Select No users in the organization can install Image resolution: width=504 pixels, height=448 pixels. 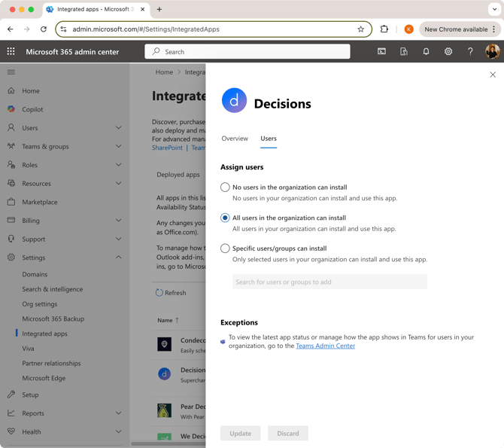click(x=225, y=187)
